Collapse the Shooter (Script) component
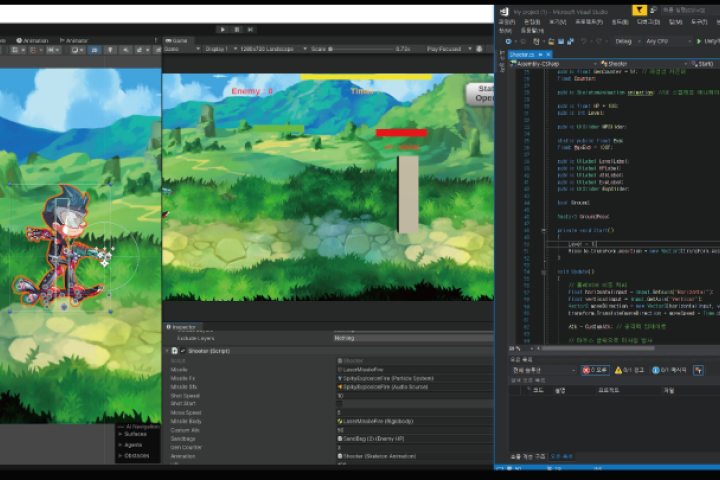The height and width of the screenshot is (480, 720). pyautogui.click(x=167, y=350)
